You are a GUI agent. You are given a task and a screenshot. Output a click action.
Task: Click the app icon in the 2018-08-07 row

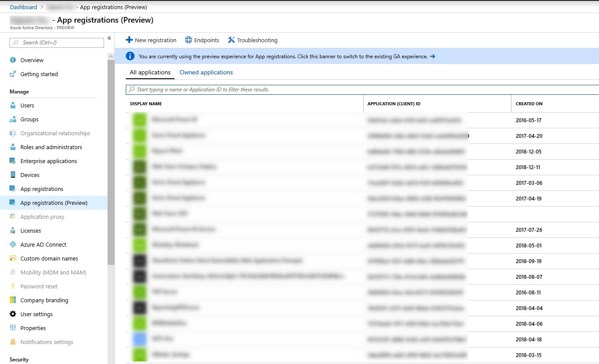click(140, 277)
